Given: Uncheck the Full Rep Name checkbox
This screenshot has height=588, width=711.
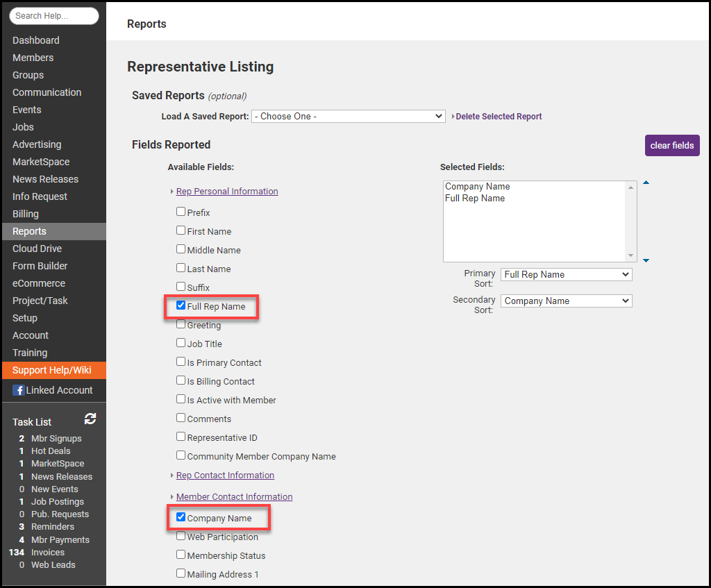Looking at the screenshot, I should pos(181,305).
